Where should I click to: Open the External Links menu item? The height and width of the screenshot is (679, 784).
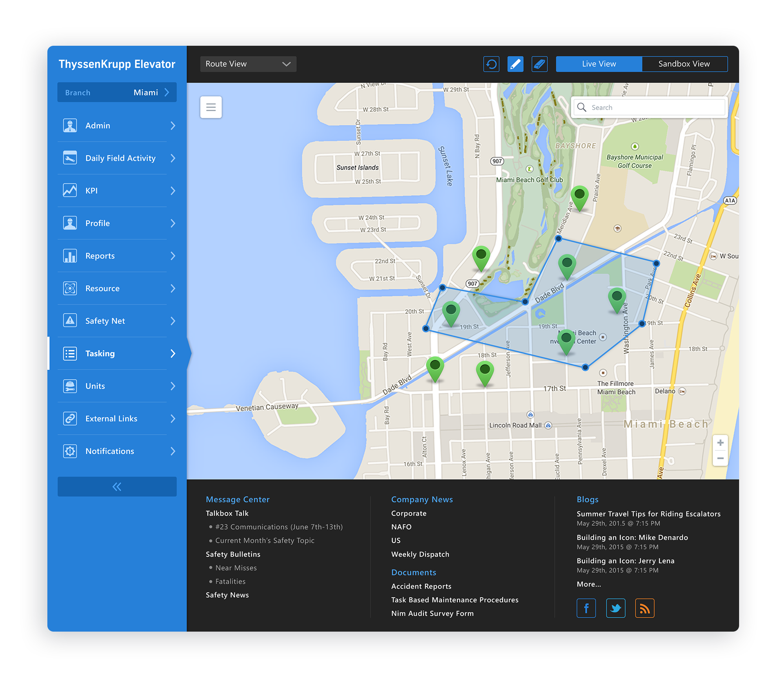[117, 419]
